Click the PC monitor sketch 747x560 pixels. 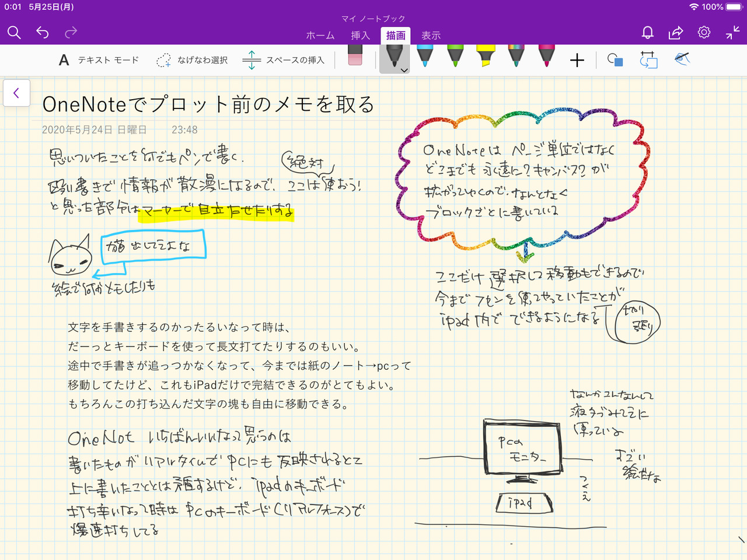pyautogui.click(x=523, y=452)
